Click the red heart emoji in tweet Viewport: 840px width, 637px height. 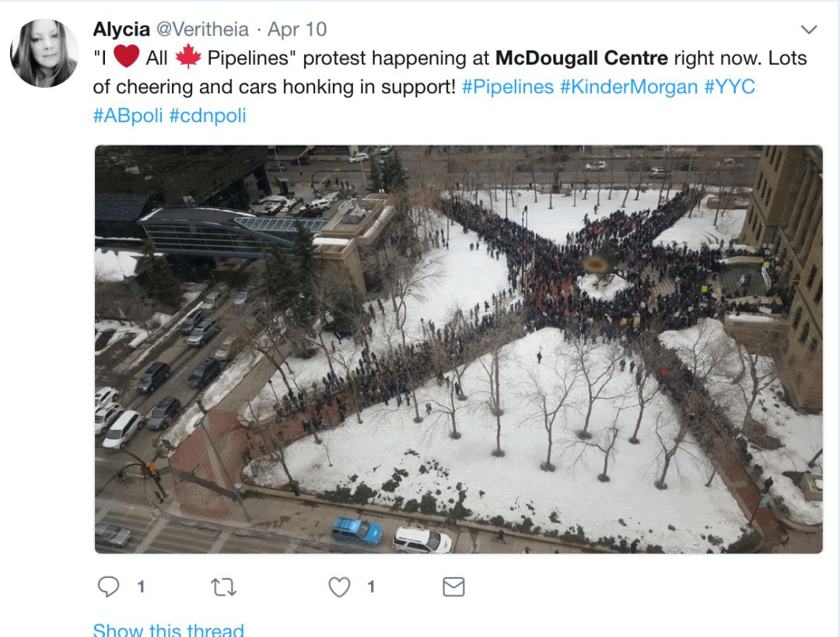point(127,56)
